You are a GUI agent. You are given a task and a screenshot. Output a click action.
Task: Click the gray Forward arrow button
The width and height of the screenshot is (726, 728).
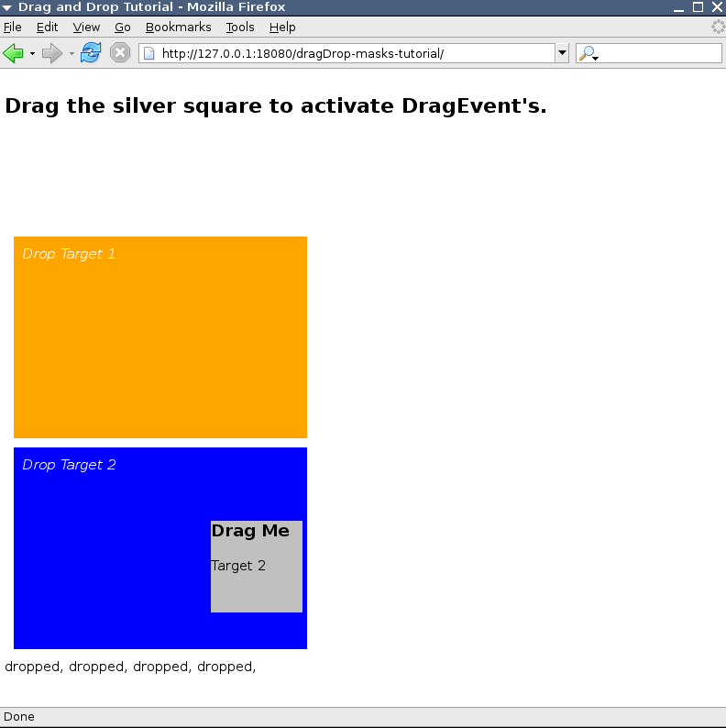[52, 53]
